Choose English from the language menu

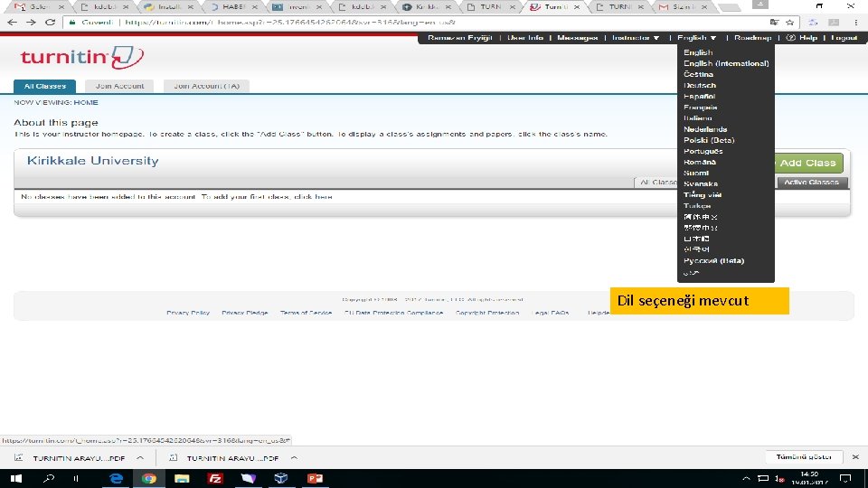697,52
